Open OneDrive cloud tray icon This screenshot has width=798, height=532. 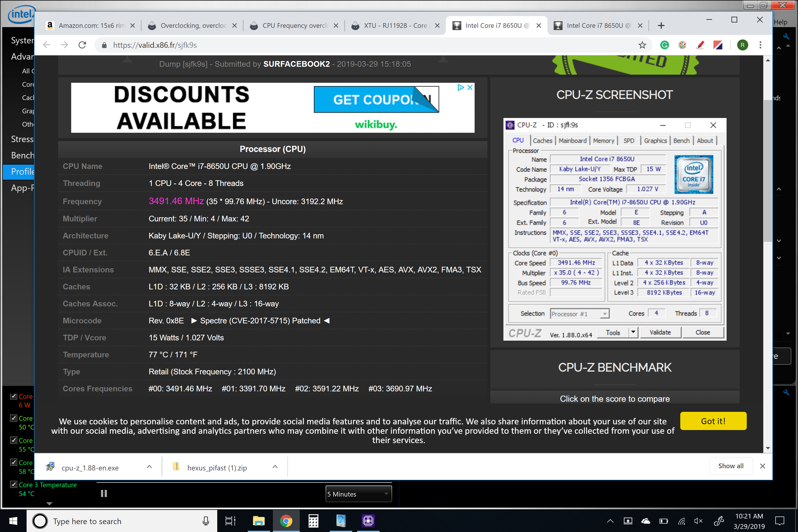pos(645,521)
